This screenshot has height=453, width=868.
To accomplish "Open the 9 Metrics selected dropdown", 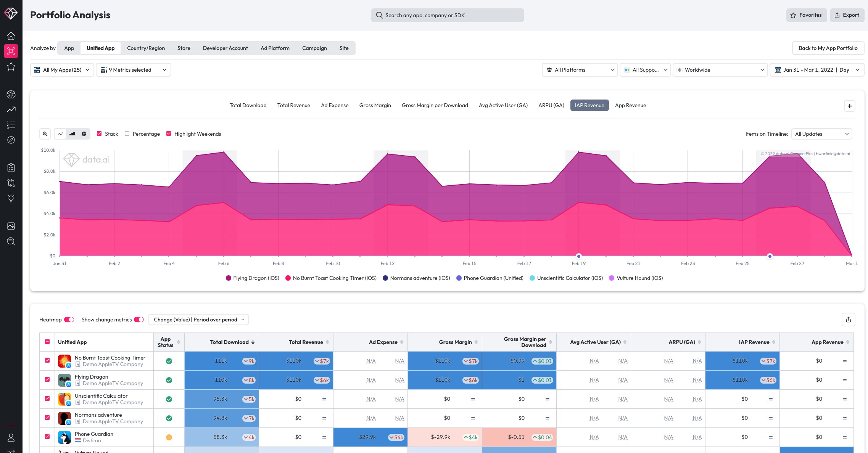I will [x=133, y=70].
